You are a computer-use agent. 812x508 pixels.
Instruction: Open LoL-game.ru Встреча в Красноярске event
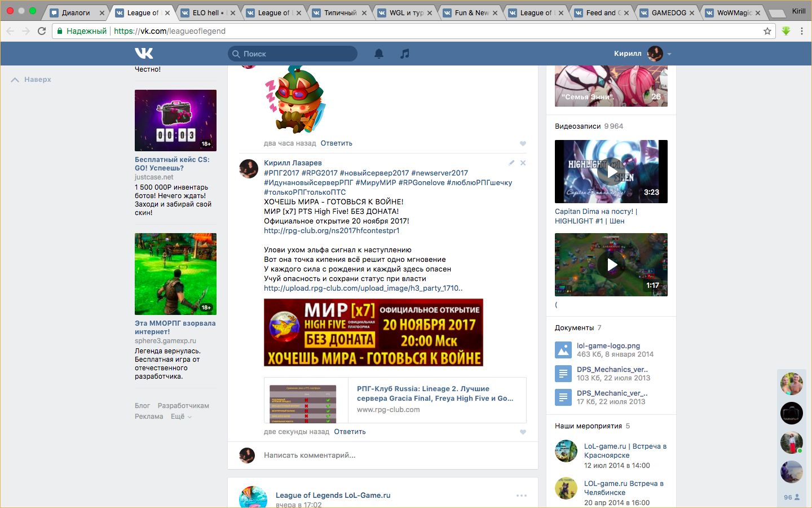click(625, 450)
